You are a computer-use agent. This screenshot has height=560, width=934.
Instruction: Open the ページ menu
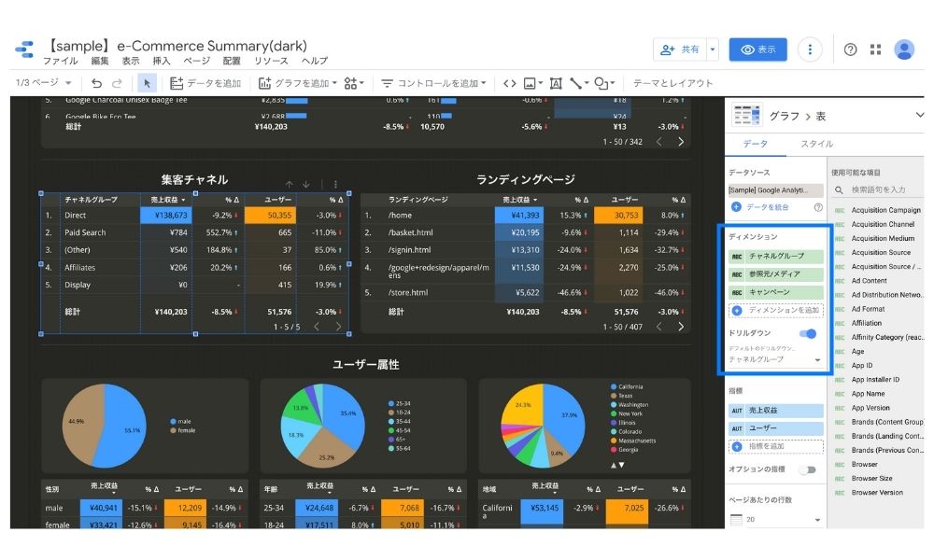196,62
